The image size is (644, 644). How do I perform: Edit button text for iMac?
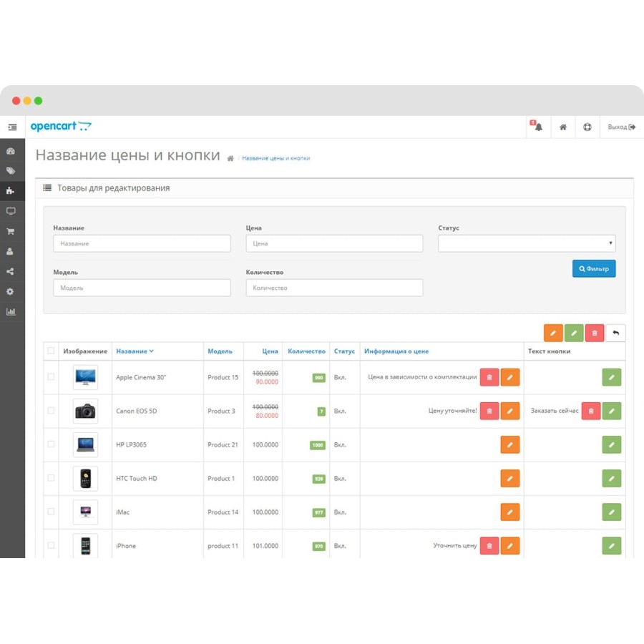coord(612,512)
